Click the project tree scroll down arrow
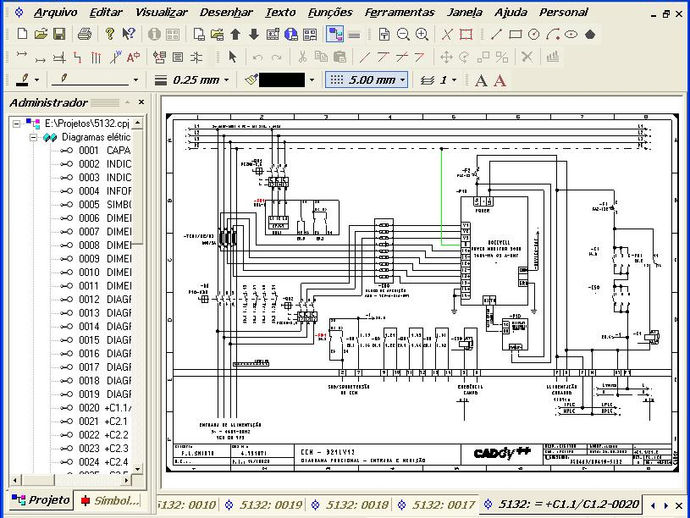 pos(138,469)
